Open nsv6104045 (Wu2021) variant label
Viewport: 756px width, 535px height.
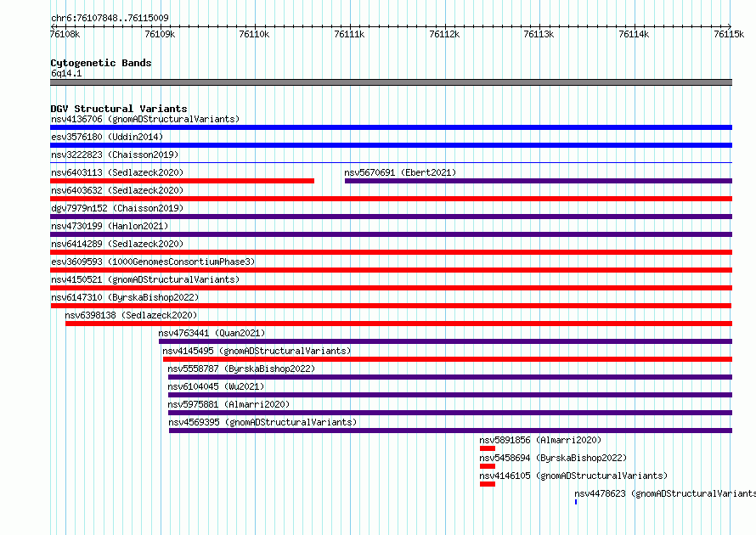tap(216, 386)
